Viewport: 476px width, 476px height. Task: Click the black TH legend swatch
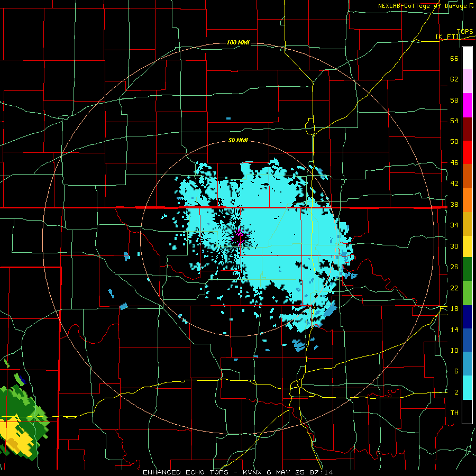(x=467, y=411)
